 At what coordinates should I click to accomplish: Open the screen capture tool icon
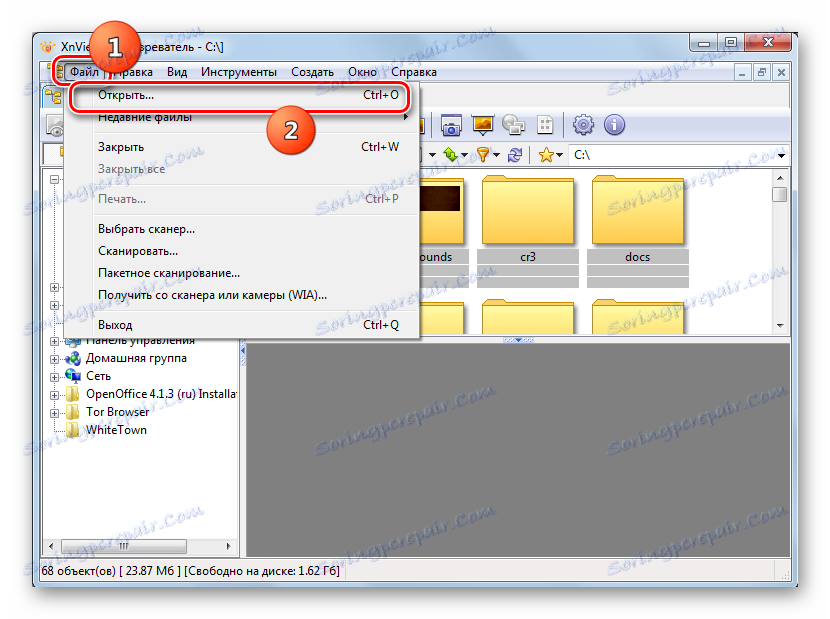coord(451,125)
